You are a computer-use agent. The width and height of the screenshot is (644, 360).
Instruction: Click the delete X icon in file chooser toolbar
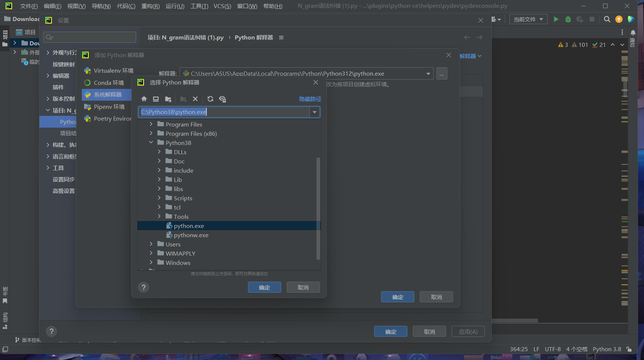[x=195, y=99]
